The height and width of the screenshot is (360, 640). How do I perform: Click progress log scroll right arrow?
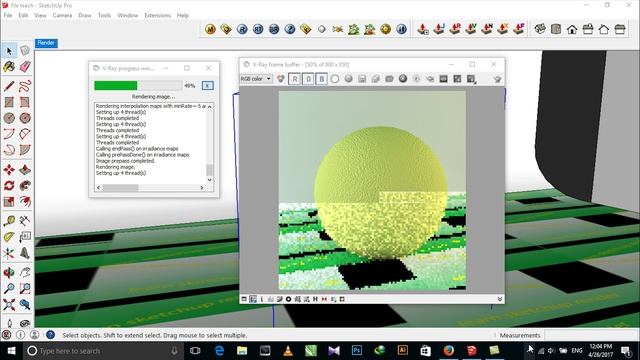point(202,188)
